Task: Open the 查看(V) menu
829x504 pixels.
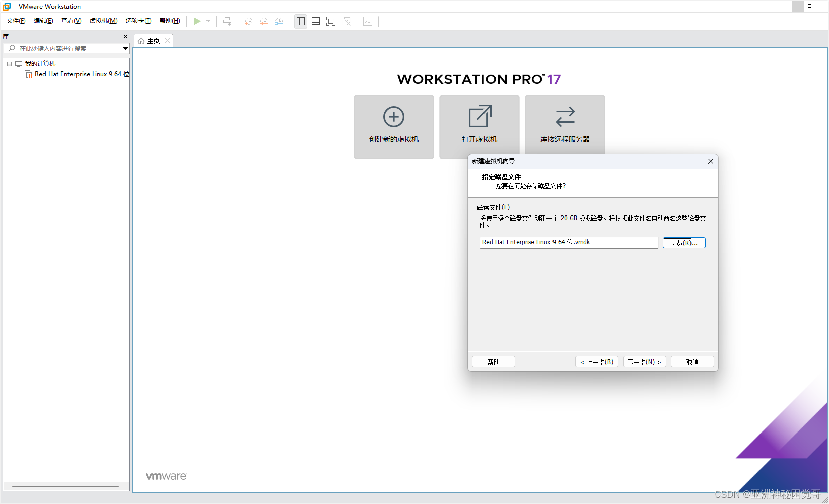Action: coord(71,21)
